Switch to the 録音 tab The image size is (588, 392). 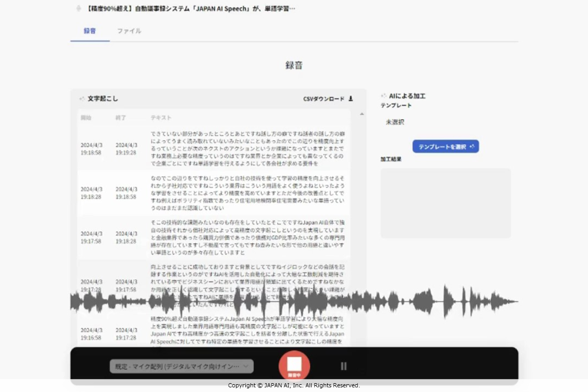(90, 31)
